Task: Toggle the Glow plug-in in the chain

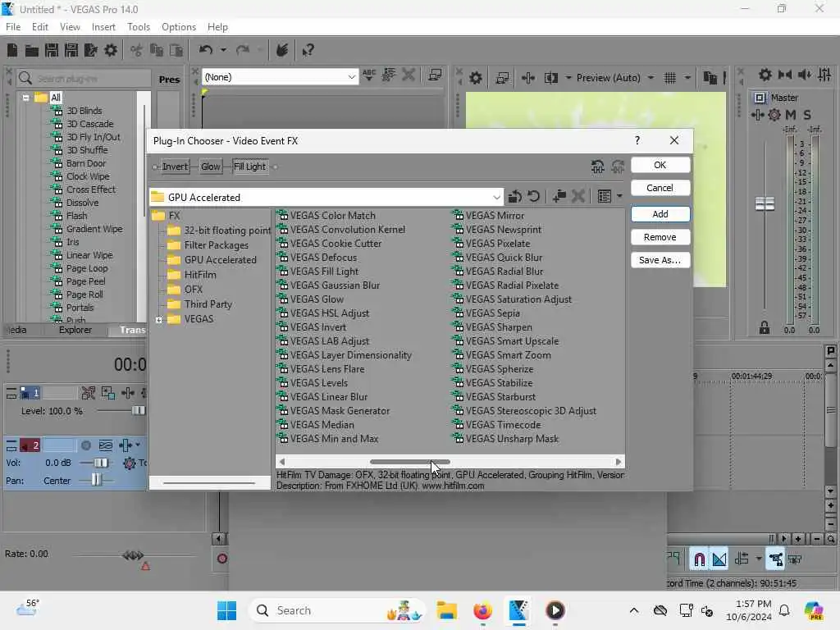Action: click(211, 167)
